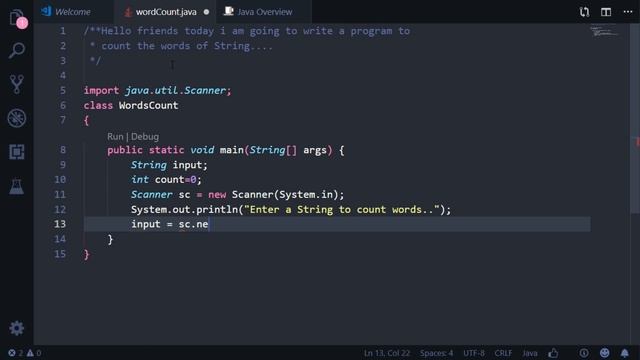This screenshot has height=360, width=640.
Task: Click 'System.in' on line 11
Action: (x=306, y=194)
